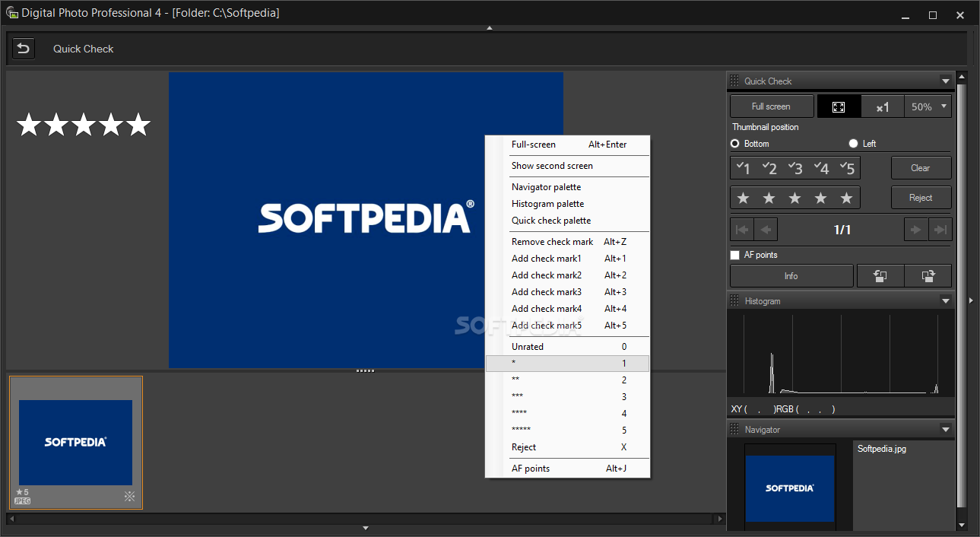Choose Add check mark2 menu entry
This screenshot has height=537, width=980.
[x=568, y=275]
